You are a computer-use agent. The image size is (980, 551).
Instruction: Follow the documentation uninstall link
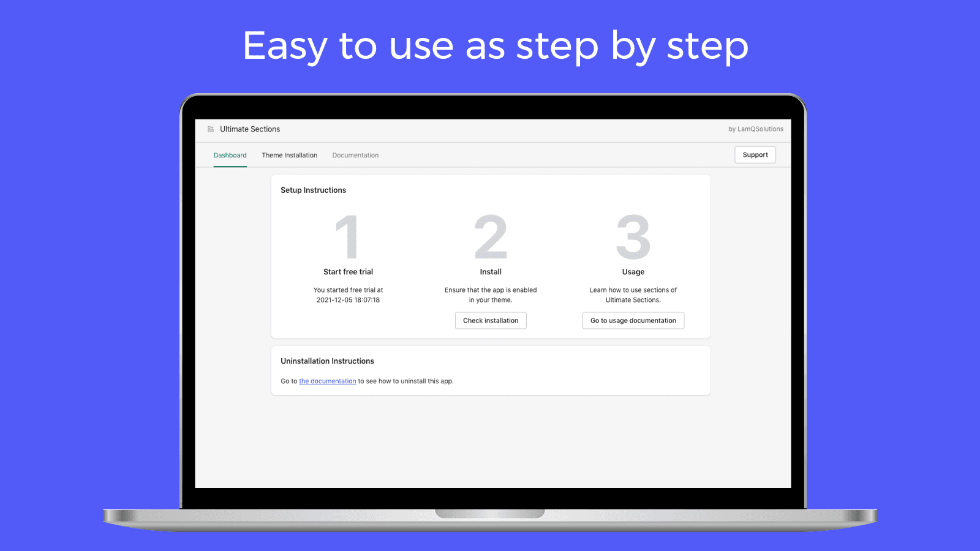327,381
